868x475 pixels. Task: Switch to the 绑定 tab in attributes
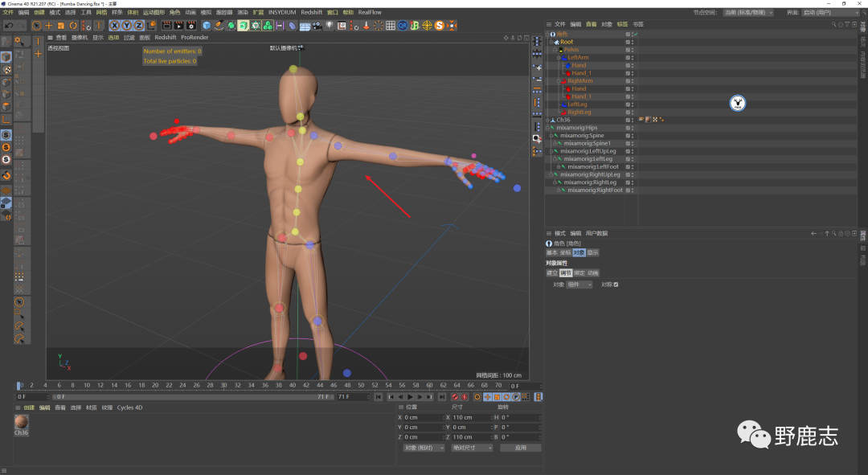[x=579, y=272]
